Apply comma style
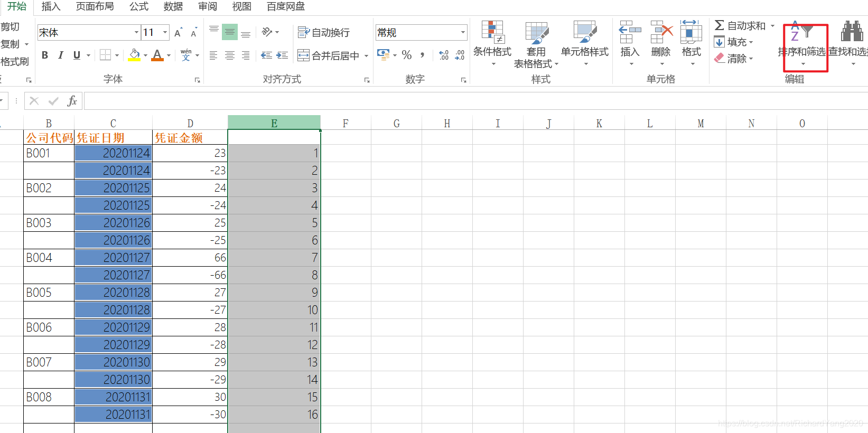 coord(422,55)
